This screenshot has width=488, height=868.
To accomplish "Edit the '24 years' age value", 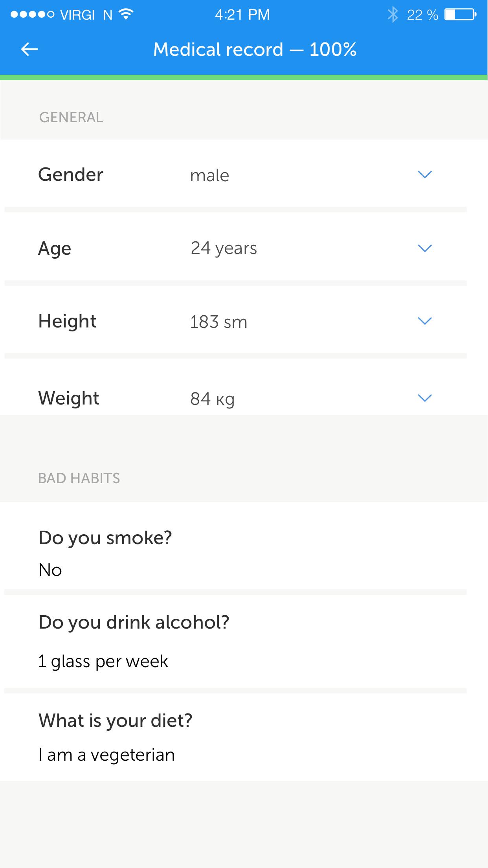I will tap(224, 248).
